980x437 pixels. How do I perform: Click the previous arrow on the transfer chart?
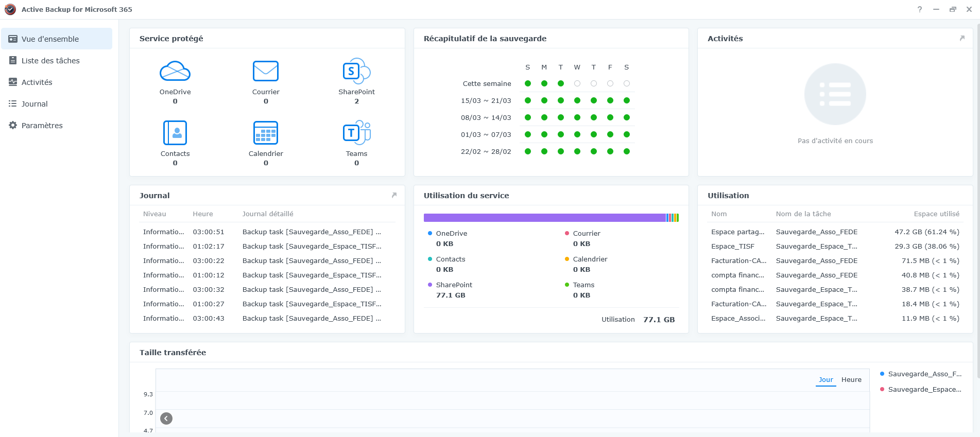click(x=166, y=418)
